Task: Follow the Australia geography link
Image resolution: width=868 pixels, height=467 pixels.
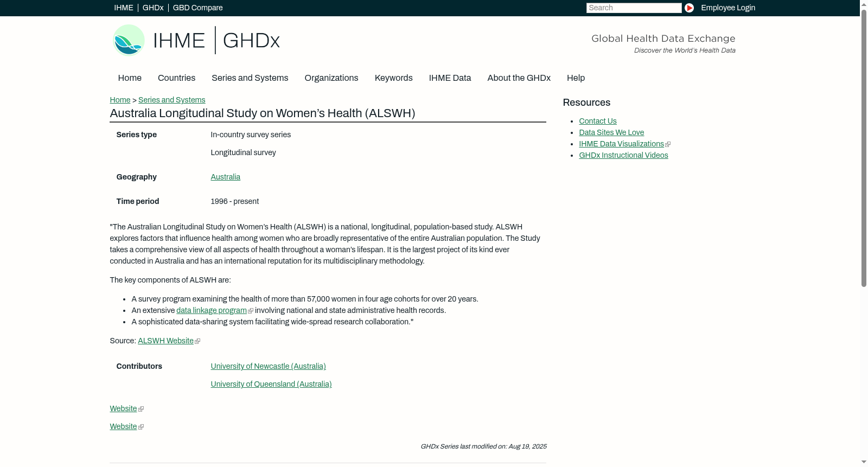Action: (x=225, y=177)
